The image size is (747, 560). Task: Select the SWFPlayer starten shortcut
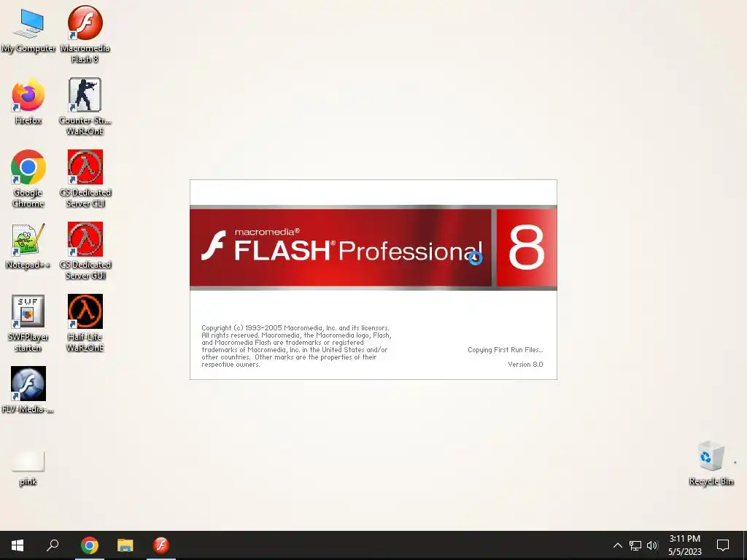point(28,323)
